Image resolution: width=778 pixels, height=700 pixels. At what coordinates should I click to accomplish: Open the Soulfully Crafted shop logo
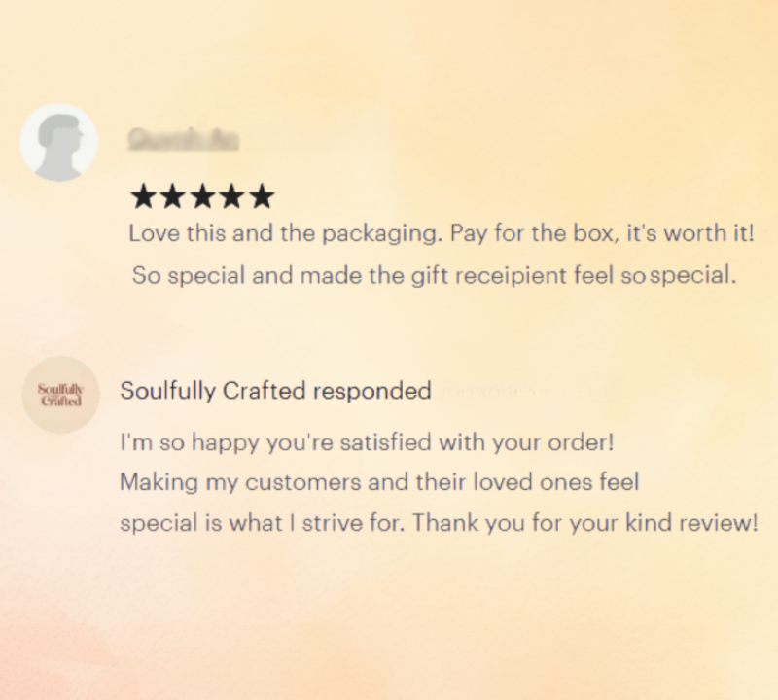coord(61,395)
